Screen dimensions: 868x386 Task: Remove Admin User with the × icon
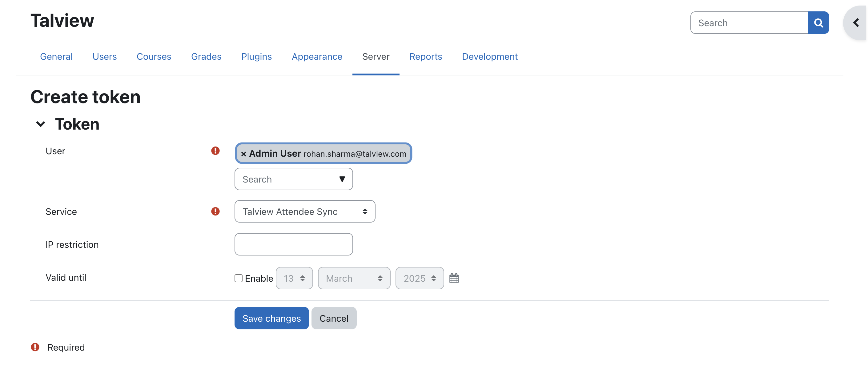[243, 154]
